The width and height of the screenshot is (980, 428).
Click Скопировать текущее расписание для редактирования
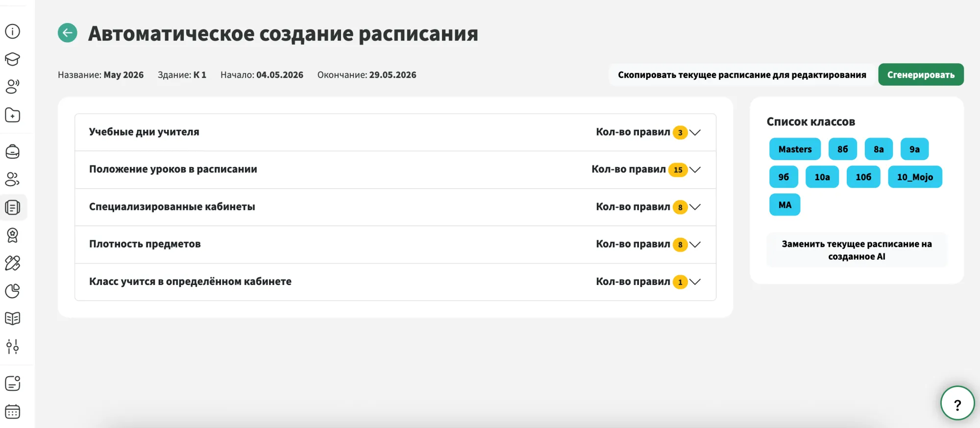[x=742, y=74]
